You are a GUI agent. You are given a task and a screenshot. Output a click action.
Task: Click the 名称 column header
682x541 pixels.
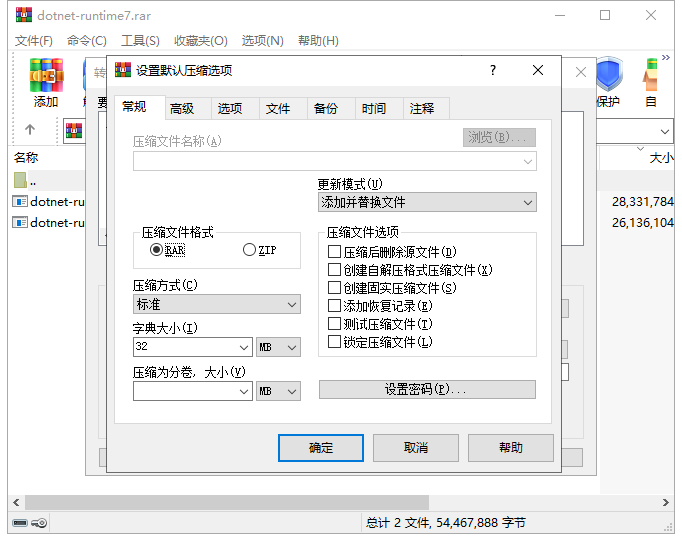coord(26,157)
